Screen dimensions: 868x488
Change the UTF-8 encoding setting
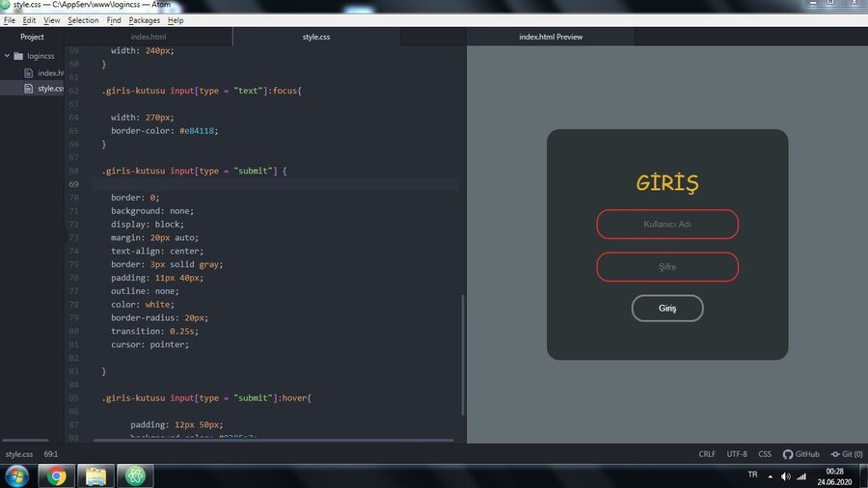(737, 454)
